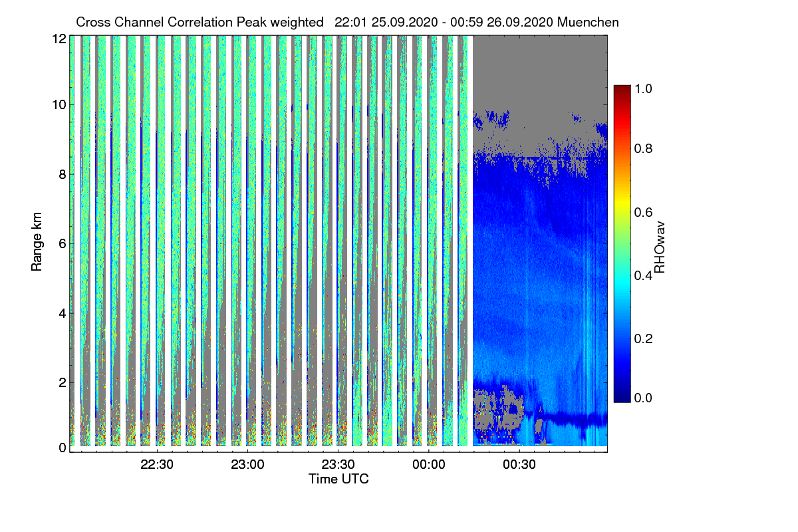The height and width of the screenshot is (532, 798).
Task: Click the colorbar value '0.6'
Action: (644, 212)
